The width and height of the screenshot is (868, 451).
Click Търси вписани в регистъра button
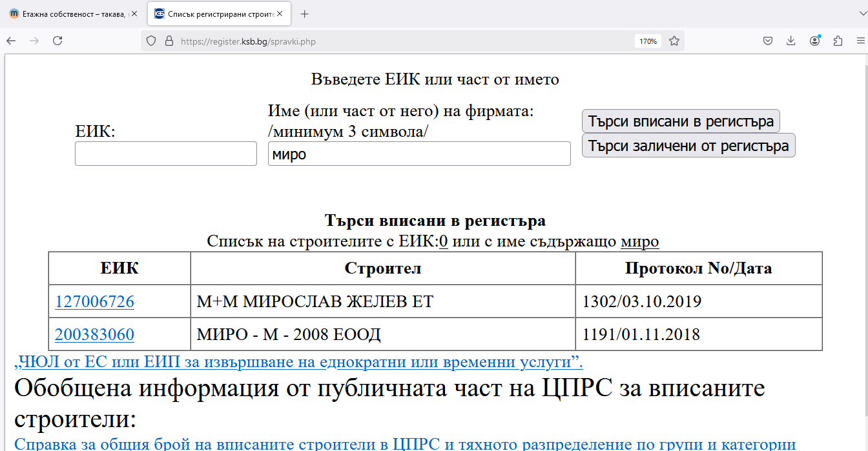pyautogui.click(x=681, y=121)
